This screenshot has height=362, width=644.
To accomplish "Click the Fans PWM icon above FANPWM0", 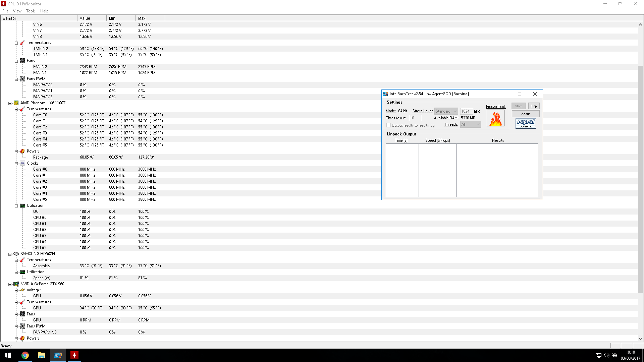I will [x=22, y=79].
